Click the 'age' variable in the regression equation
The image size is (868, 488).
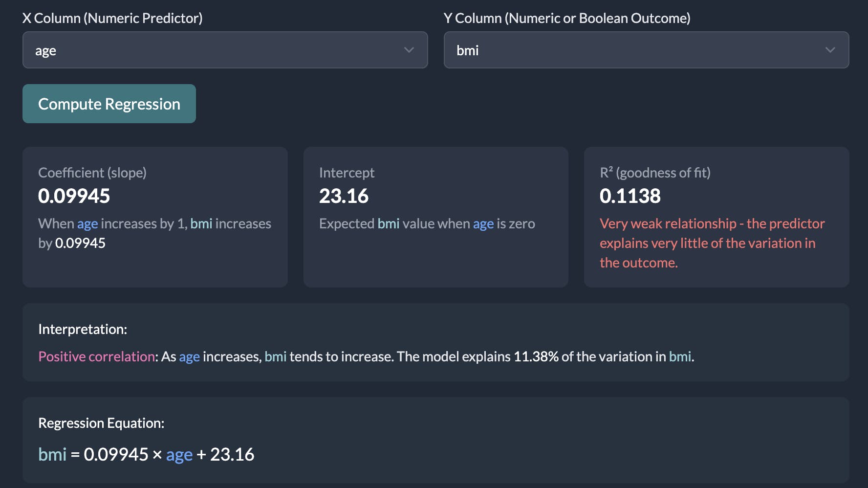click(x=179, y=455)
